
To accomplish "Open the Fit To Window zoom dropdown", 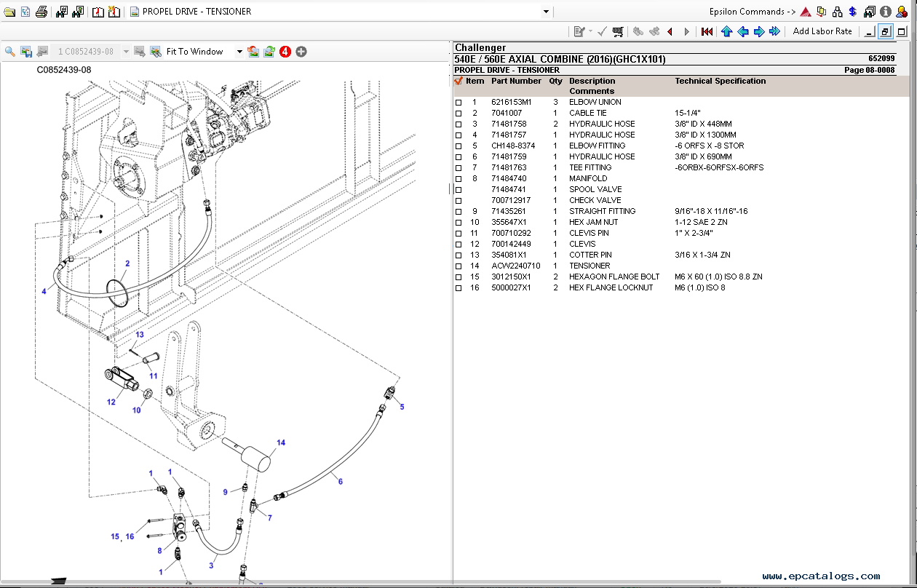I will click(x=239, y=52).
